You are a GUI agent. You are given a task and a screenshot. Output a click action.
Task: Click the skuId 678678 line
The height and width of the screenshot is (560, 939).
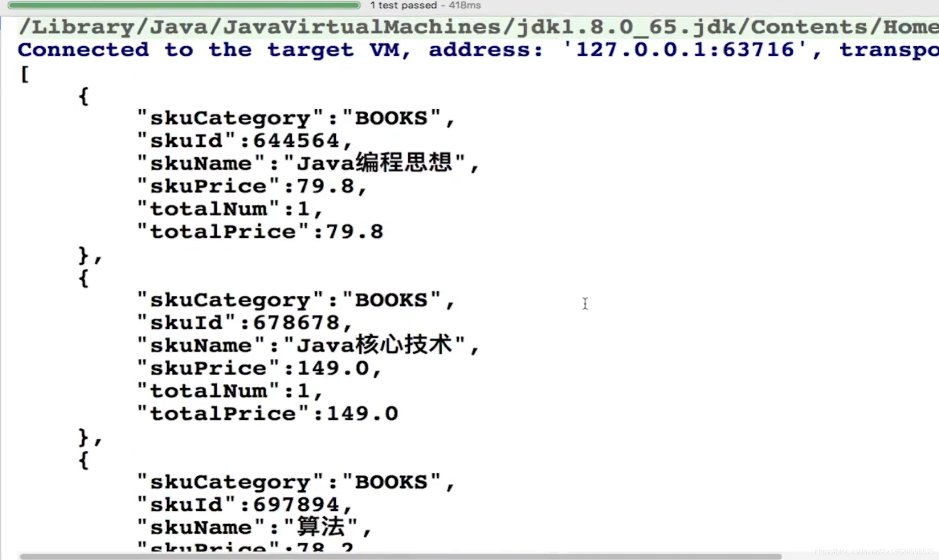click(245, 323)
